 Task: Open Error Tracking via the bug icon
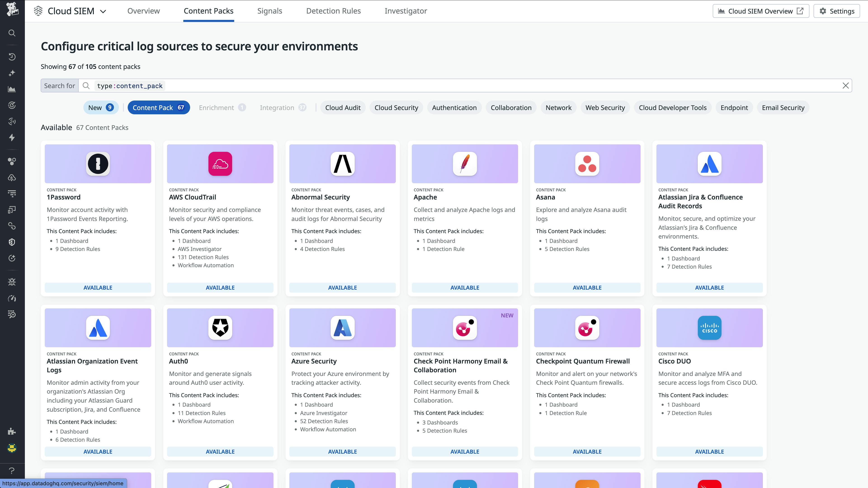point(12,282)
